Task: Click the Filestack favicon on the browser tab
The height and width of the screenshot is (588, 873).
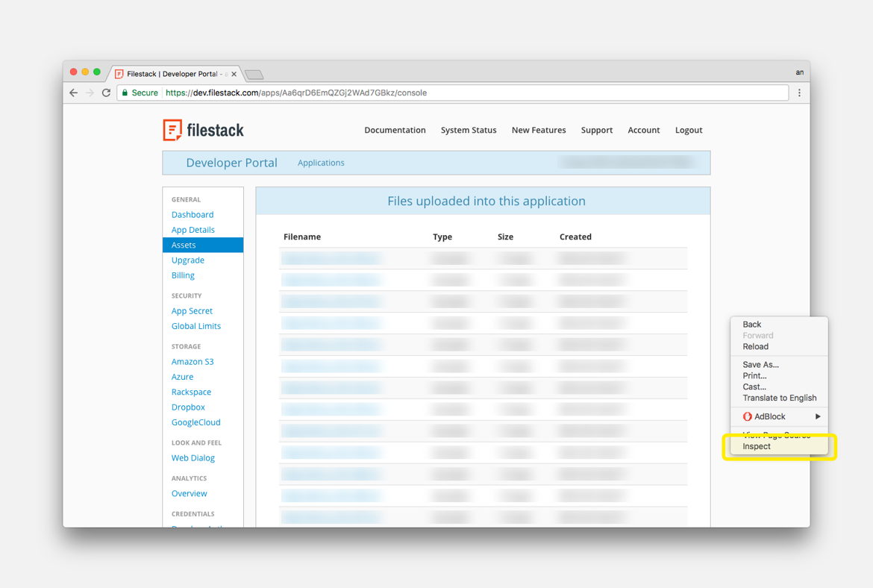Action: (x=119, y=74)
